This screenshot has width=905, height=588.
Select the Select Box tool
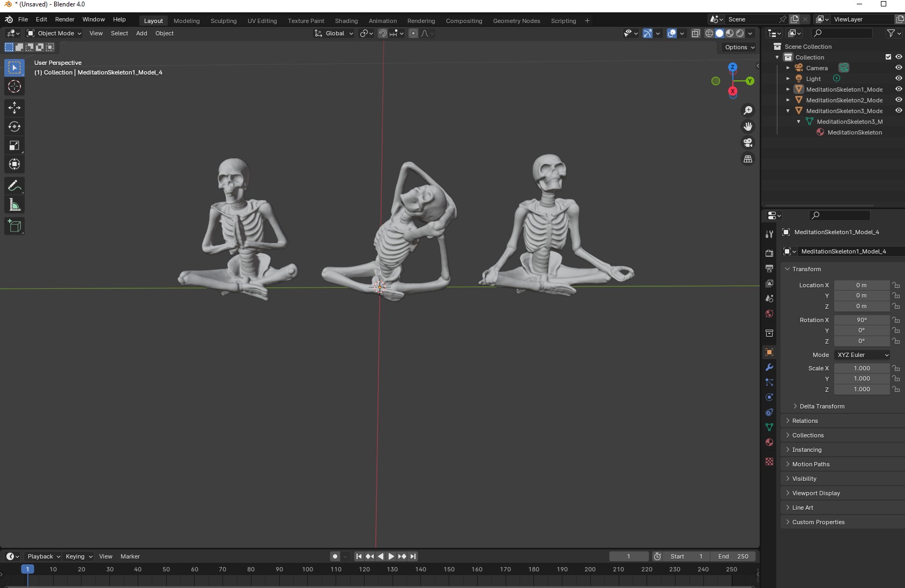14,68
